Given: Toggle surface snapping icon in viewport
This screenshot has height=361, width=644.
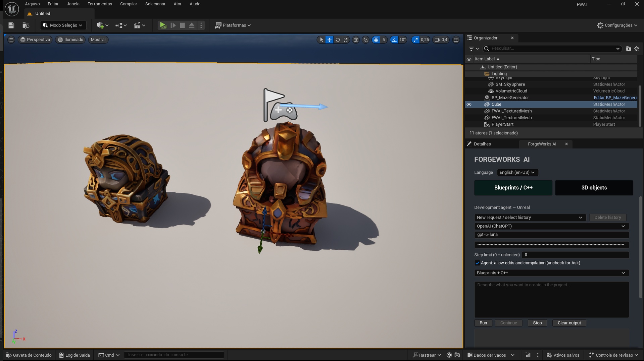Looking at the screenshot, I should (x=365, y=40).
